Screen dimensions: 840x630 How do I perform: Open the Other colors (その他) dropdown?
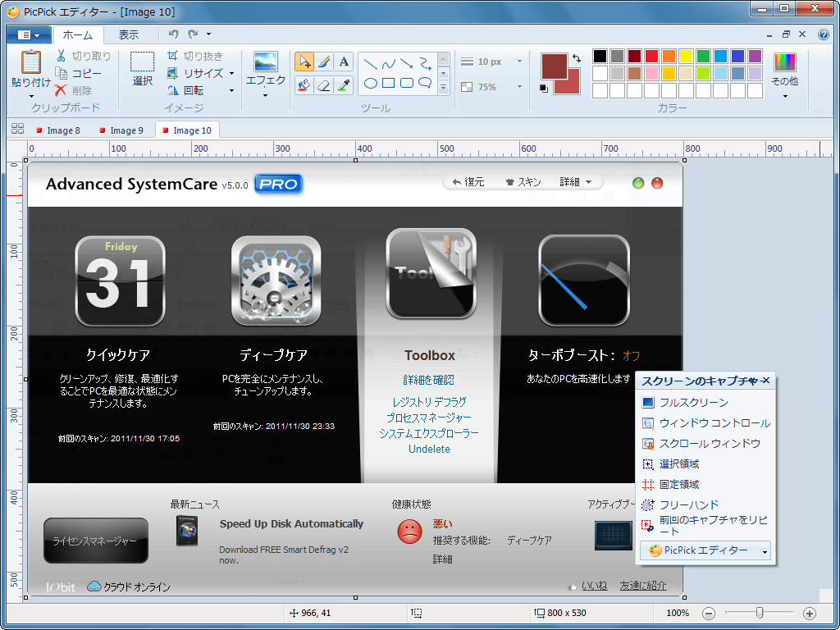coord(785,97)
